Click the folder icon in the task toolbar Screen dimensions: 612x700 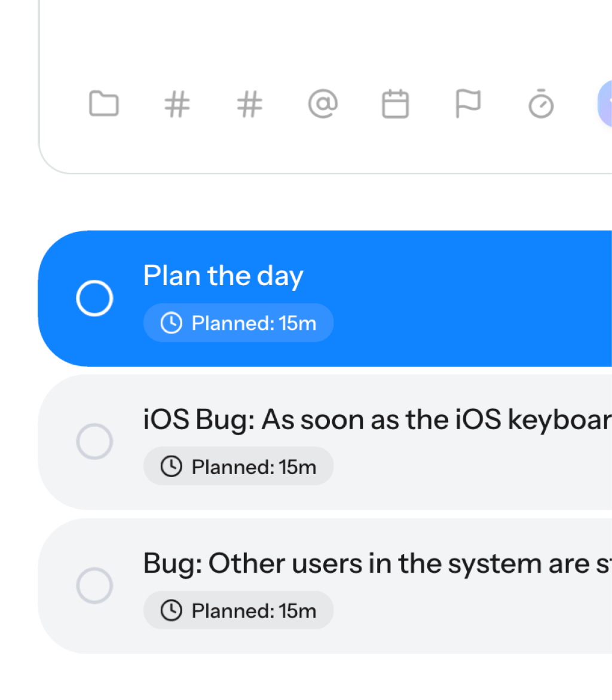[104, 104]
